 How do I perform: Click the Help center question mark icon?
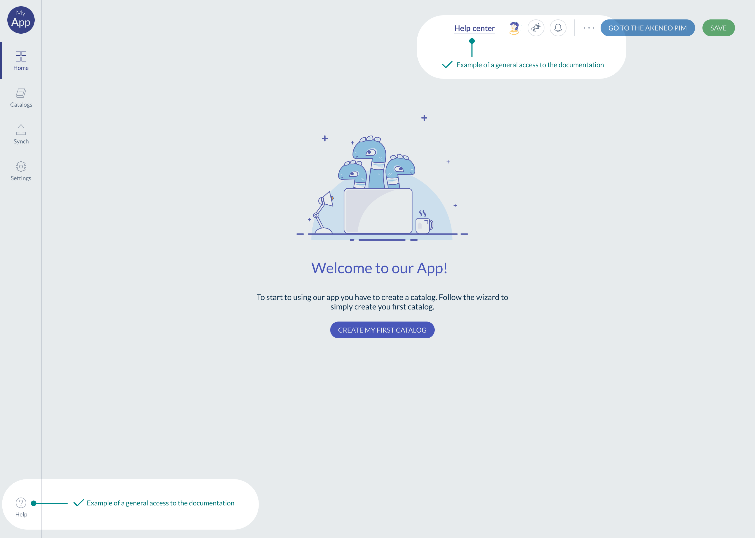tap(21, 502)
